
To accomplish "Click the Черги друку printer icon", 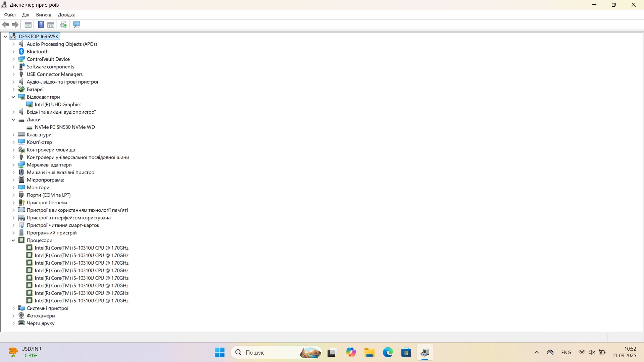I will point(21,323).
